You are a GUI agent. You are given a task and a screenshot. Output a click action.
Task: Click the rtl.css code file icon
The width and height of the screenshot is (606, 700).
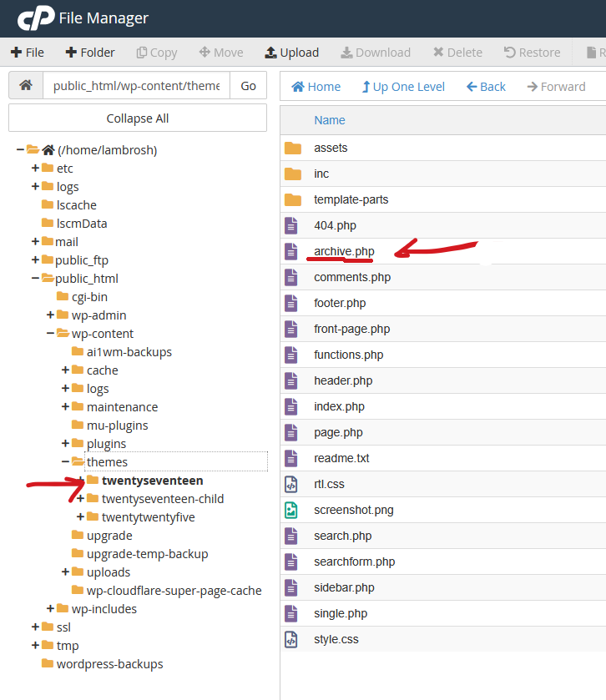pos(291,484)
